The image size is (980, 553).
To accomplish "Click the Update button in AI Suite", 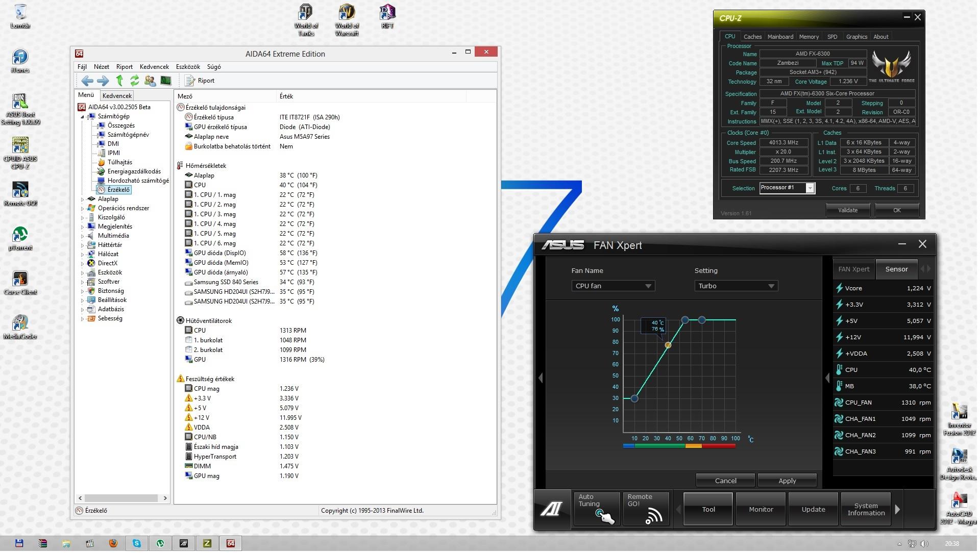I will (813, 509).
